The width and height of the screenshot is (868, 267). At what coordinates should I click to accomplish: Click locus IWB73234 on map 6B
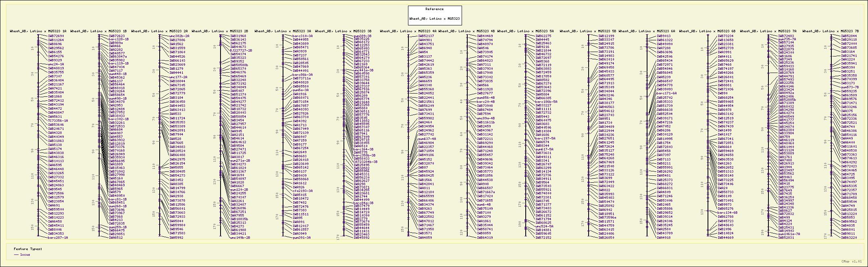pyautogui.click(x=726, y=36)
